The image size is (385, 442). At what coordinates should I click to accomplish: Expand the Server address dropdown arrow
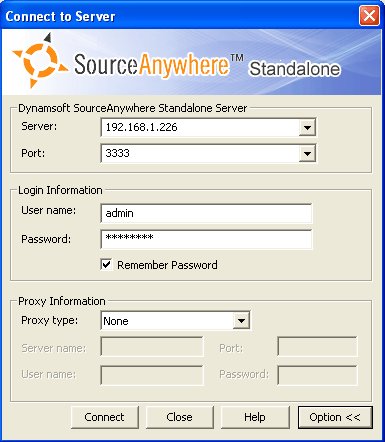(x=307, y=128)
